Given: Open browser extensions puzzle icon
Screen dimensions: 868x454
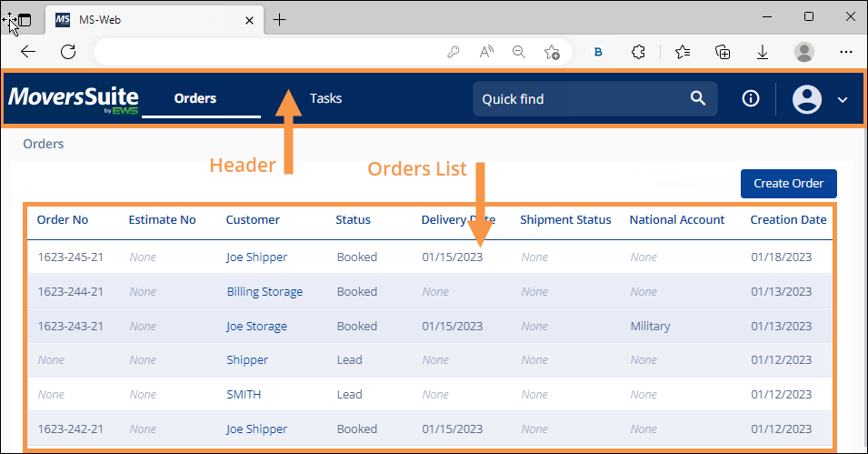Looking at the screenshot, I should tap(638, 52).
